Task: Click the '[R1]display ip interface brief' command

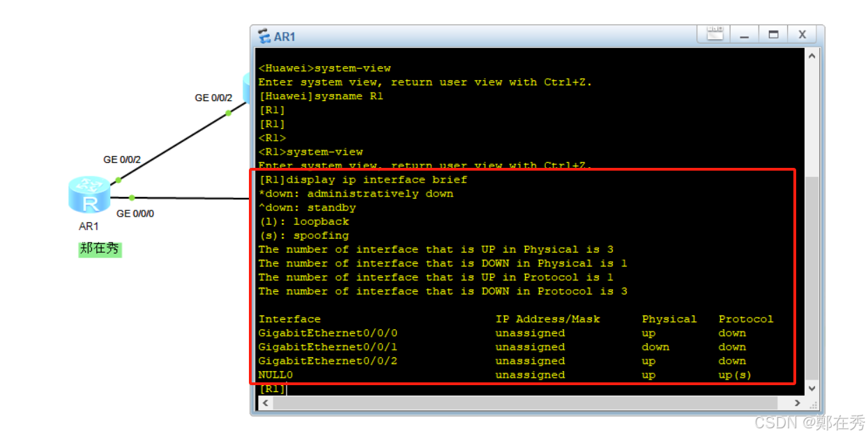Action: tap(363, 180)
